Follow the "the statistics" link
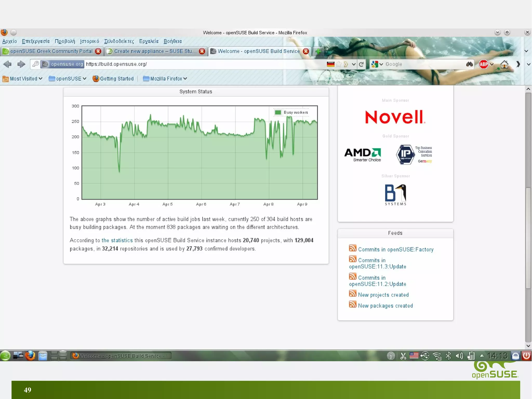The width and height of the screenshot is (532, 399). [x=117, y=240]
